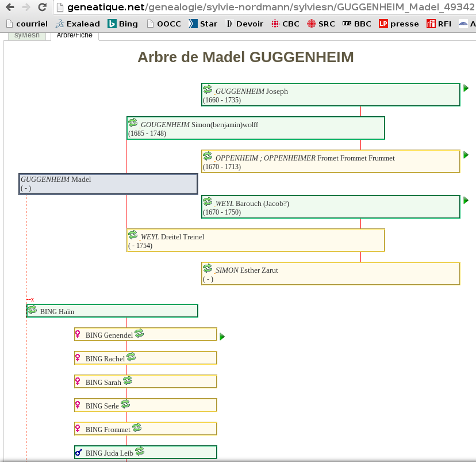The height and width of the screenshot is (462, 476).
Task: Open BING Rachel's record
Action: (105, 359)
